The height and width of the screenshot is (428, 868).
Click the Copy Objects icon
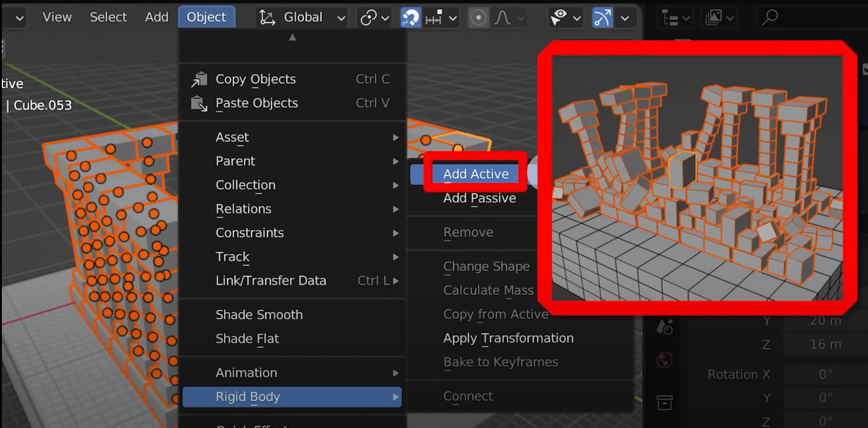(199, 79)
